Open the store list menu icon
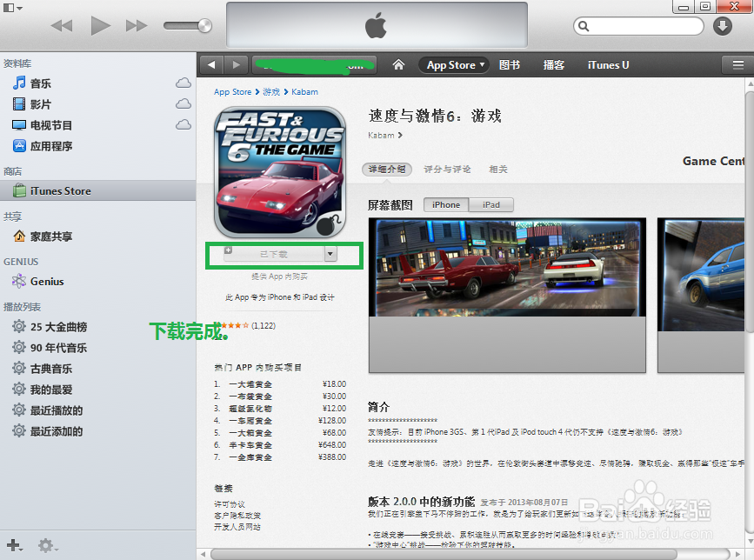Image resolution: width=754 pixels, height=560 pixels. click(737, 65)
